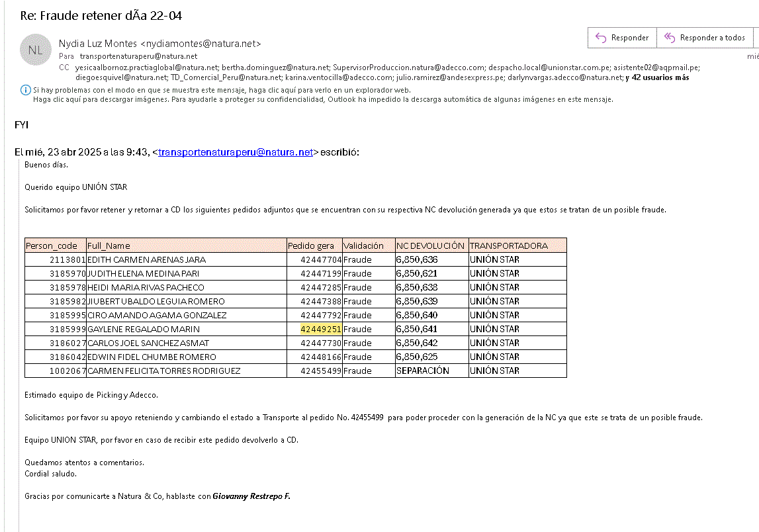This screenshot has height=532, width=759.
Task: Click the Responder reply button
Action: [622, 38]
